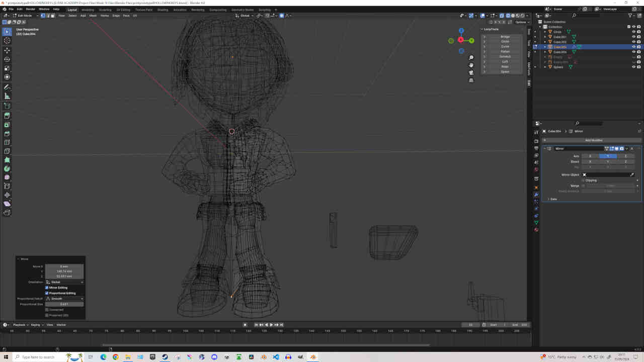Select the Spin tool

(x=7, y=168)
